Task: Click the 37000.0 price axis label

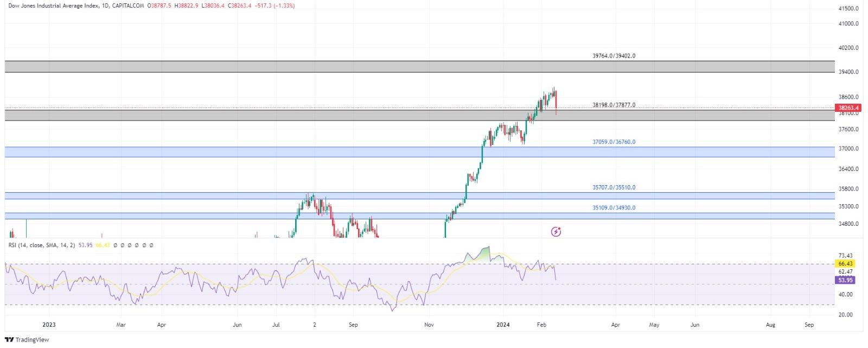Action: [848, 149]
